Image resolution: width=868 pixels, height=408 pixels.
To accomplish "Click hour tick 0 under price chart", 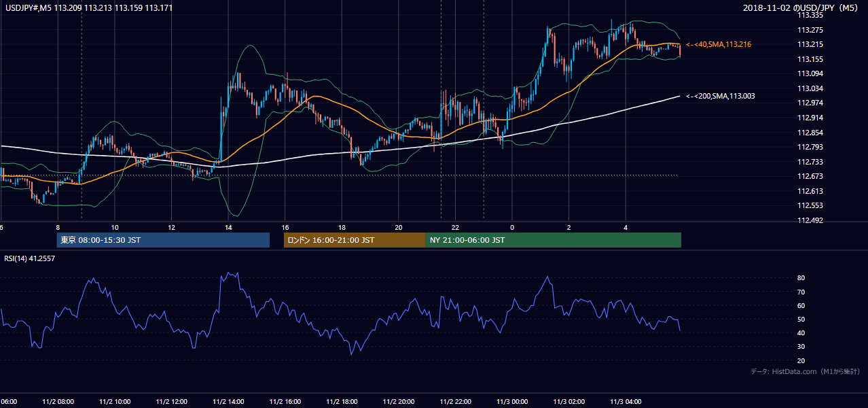I will [512, 227].
